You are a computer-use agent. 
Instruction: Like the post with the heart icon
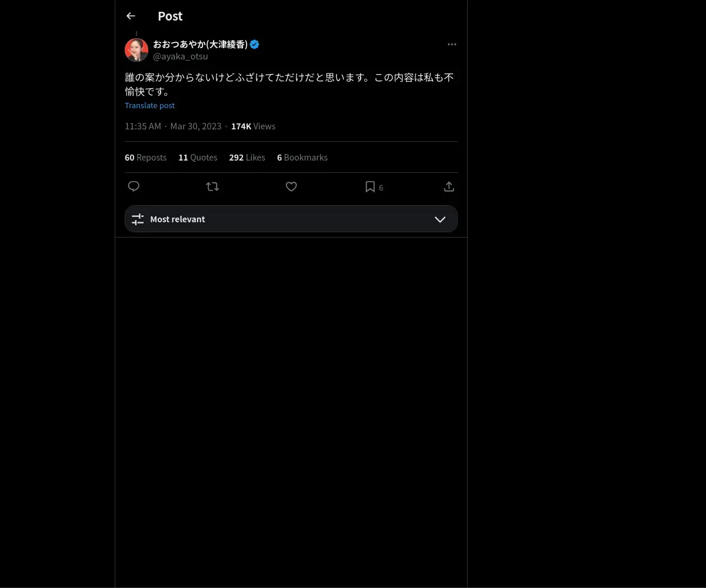pos(291,186)
